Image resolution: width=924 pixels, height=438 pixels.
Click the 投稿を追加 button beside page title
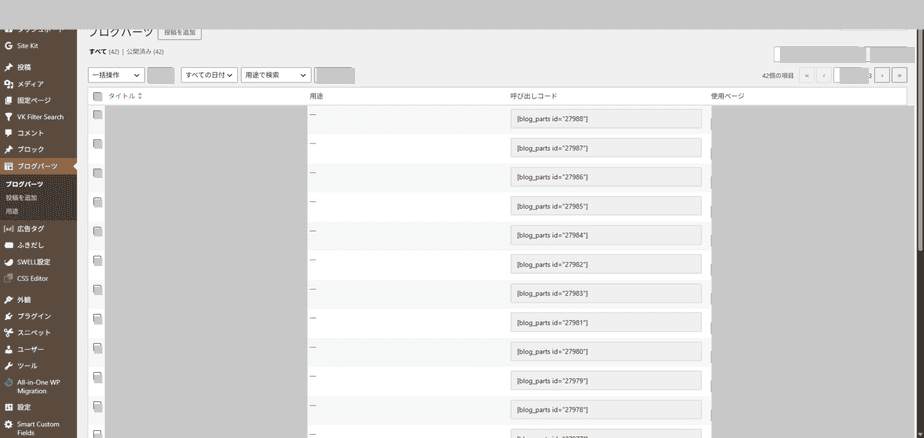pyautogui.click(x=180, y=32)
